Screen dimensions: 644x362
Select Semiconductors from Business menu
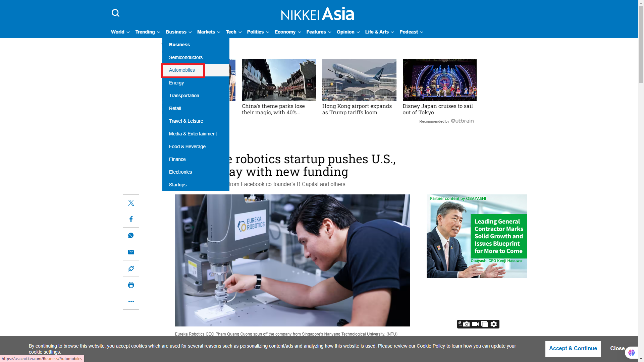click(185, 57)
